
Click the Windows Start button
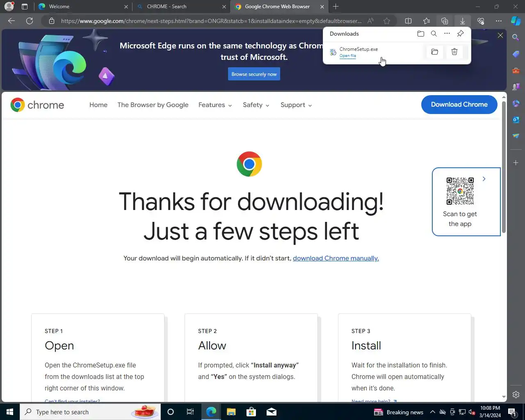point(10,412)
